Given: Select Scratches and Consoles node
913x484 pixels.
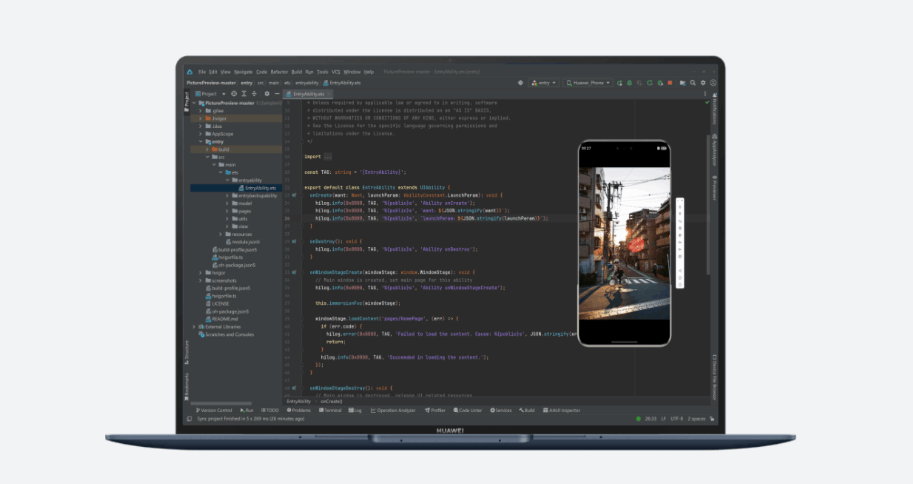Looking at the screenshot, I should pos(226,334).
